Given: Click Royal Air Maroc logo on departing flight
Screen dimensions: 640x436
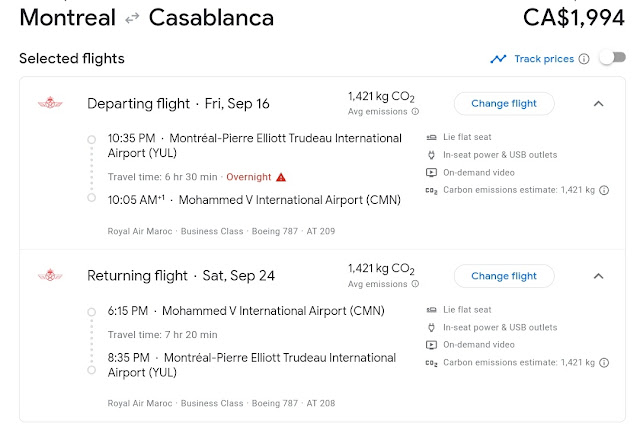Looking at the screenshot, I should point(49,103).
